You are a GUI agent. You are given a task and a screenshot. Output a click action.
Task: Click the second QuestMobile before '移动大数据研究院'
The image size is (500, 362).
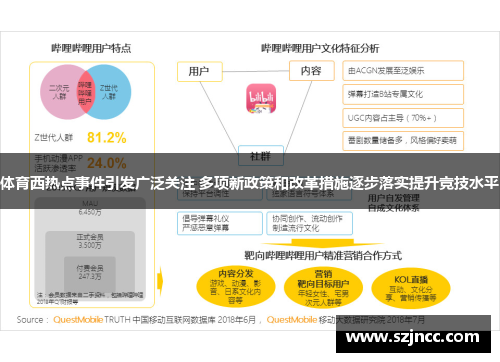point(292,320)
